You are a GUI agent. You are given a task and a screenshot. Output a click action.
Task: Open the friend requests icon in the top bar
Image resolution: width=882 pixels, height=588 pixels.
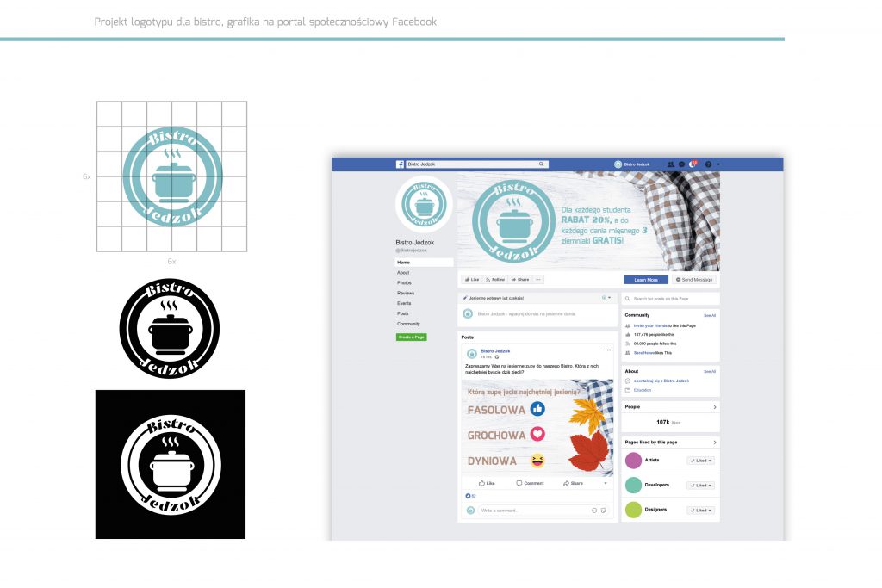pyautogui.click(x=671, y=164)
